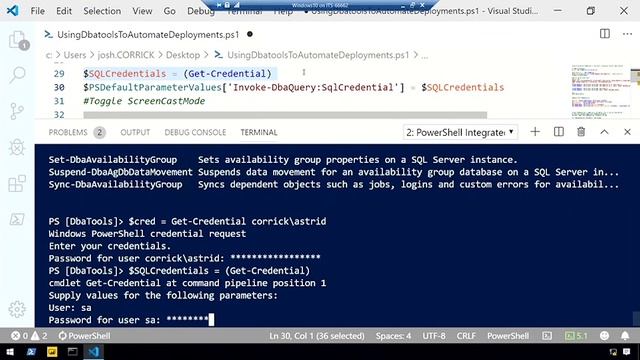Open feedback smiley in status bar
Viewport: 640px width, 360px height.
point(604,336)
